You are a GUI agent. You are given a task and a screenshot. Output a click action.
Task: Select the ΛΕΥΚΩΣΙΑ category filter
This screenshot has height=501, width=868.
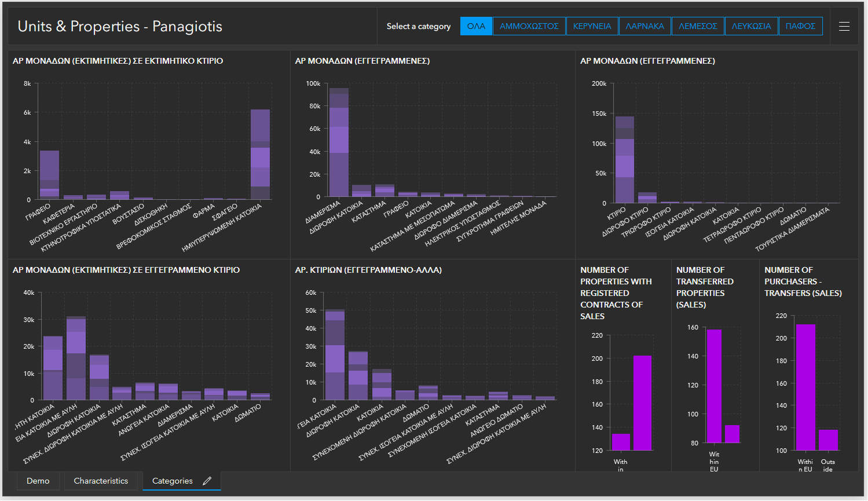751,26
